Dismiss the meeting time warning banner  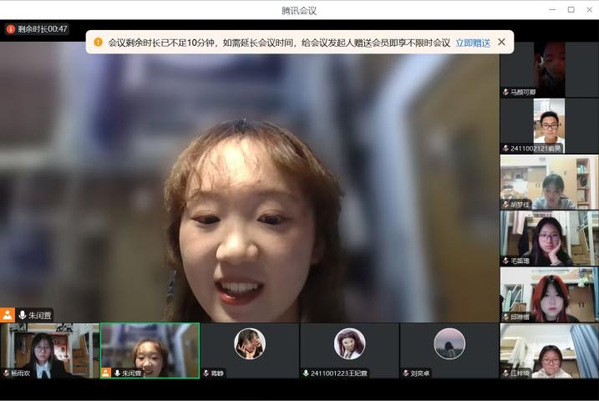[502, 42]
